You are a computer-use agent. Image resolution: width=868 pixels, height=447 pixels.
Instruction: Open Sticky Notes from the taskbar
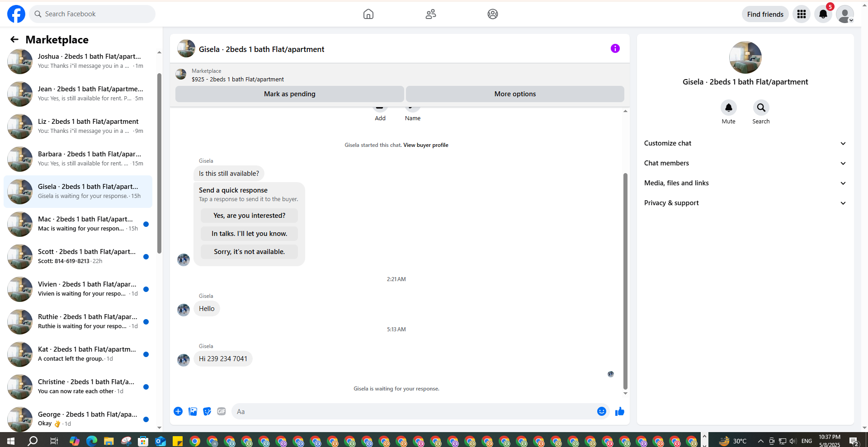tap(178, 441)
